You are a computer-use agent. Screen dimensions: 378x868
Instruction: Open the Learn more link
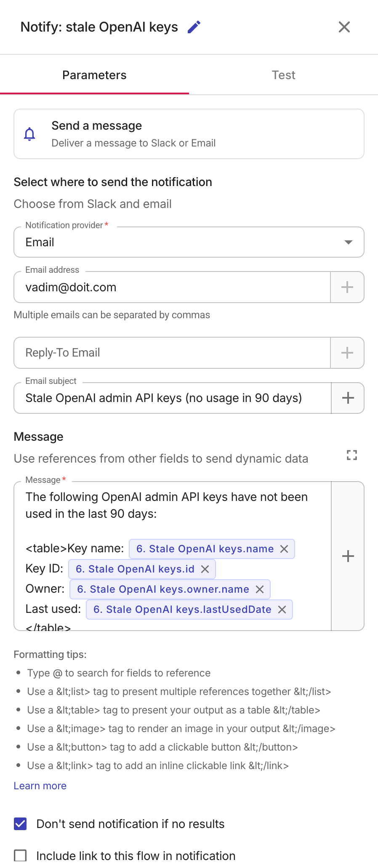(x=40, y=786)
